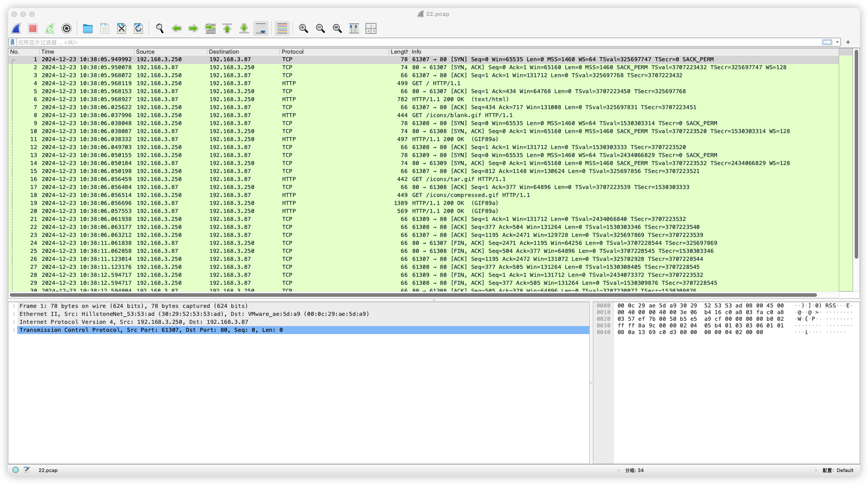Open capture file properties status icon

point(27,470)
